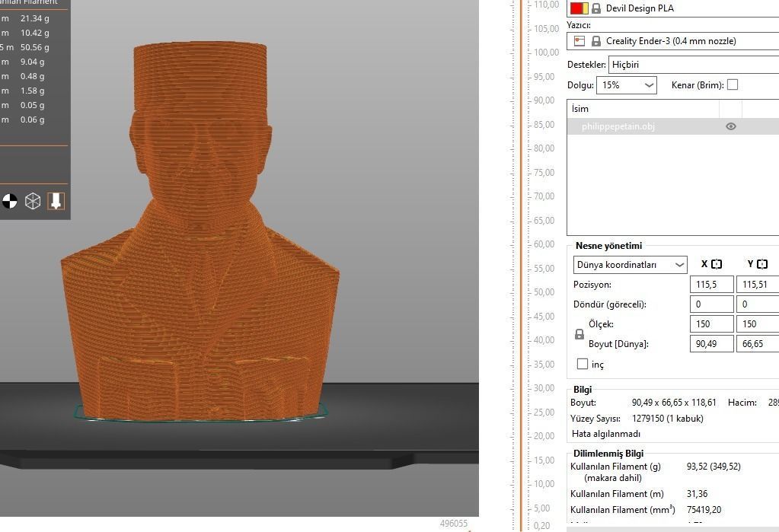Click the 10.42 g legend value
This screenshot has height=532, width=779.
pyautogui.click(x=35, y=33)
